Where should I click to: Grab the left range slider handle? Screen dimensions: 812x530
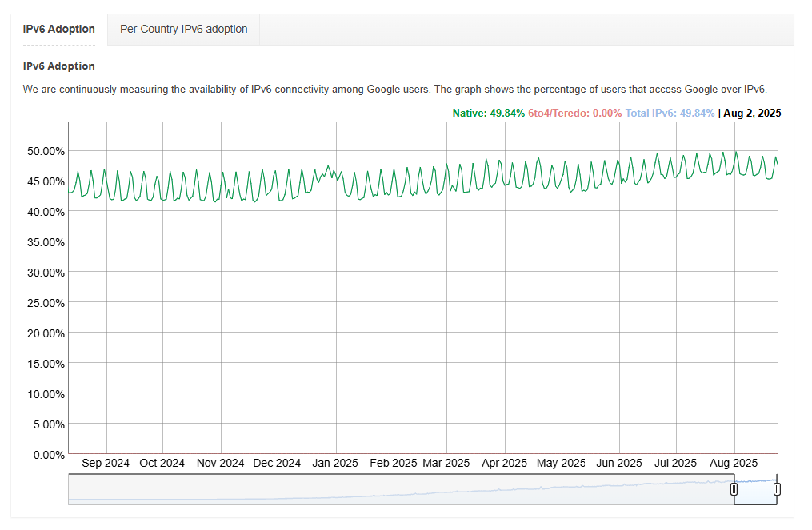(734, 489)
